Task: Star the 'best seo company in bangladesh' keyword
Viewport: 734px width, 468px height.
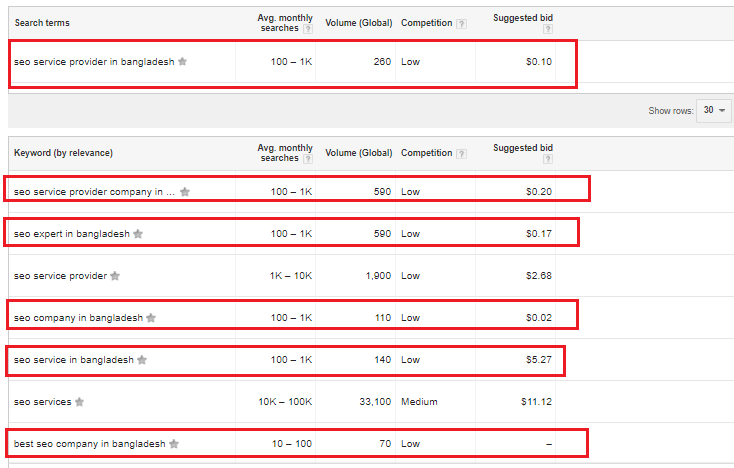Action: pos(174,444)
